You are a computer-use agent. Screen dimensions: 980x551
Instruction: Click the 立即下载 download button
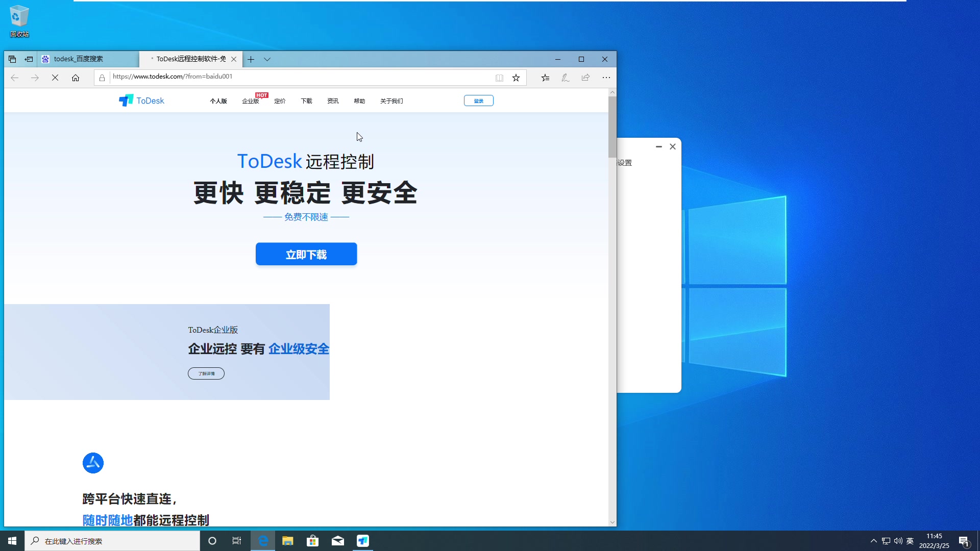tap(306, 254)
